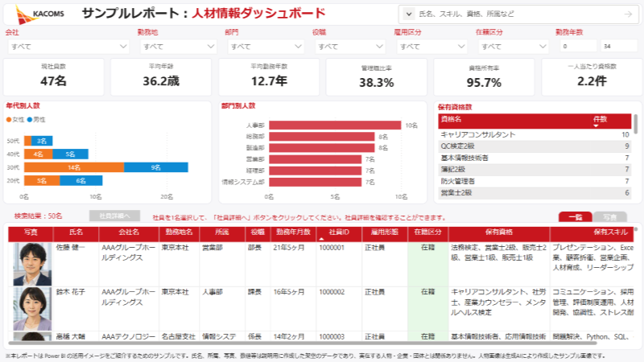This screenshot has height=362, width=644.
Task: Select the 簿記2級 qualification row
Action: pos(535,169)
